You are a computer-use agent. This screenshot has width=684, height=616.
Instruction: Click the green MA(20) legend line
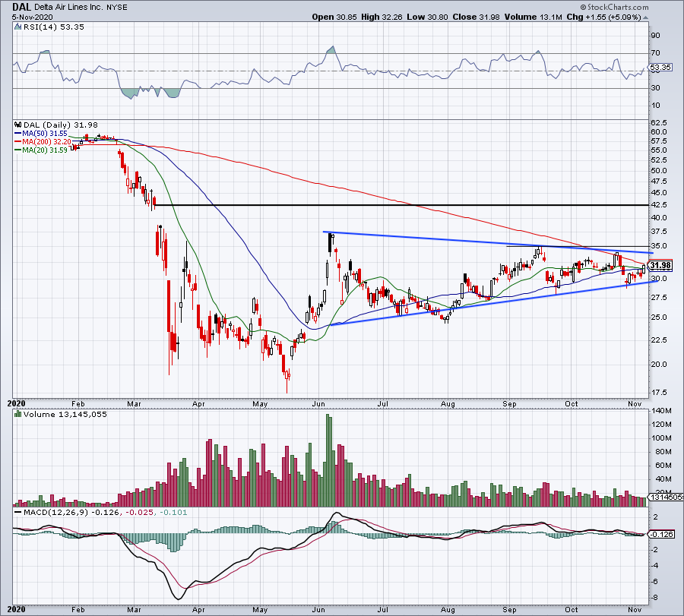pos(18,150)
